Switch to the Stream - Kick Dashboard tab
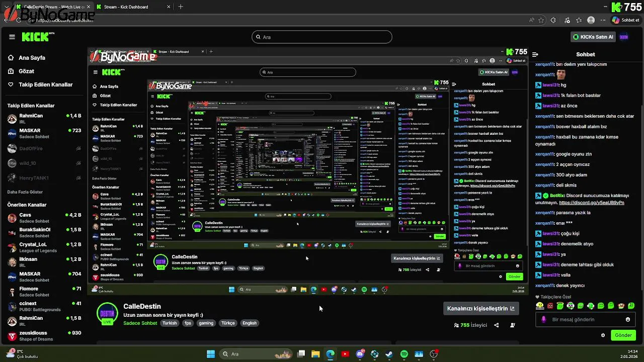The height and width of the screenshot is (362, 644). [x=133, y=7]
